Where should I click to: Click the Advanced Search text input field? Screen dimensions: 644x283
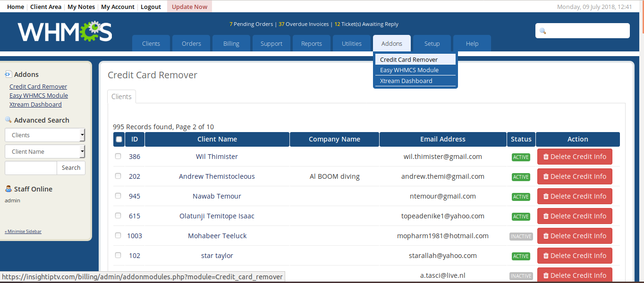pyautogui.click(x=31, y=168)
